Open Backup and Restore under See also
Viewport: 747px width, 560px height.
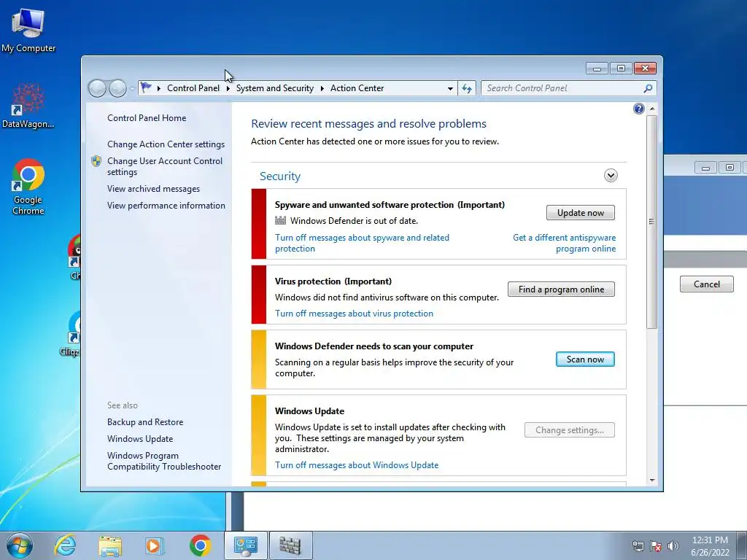coord(145,422)
